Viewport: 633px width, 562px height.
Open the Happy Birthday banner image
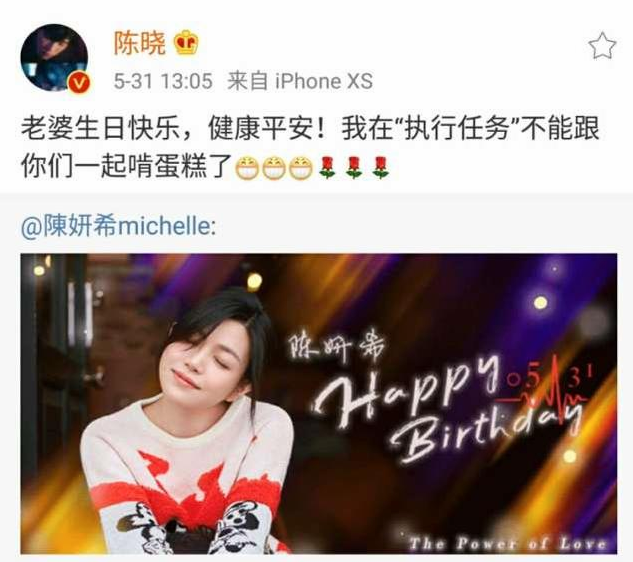click(x=319, y=404)
